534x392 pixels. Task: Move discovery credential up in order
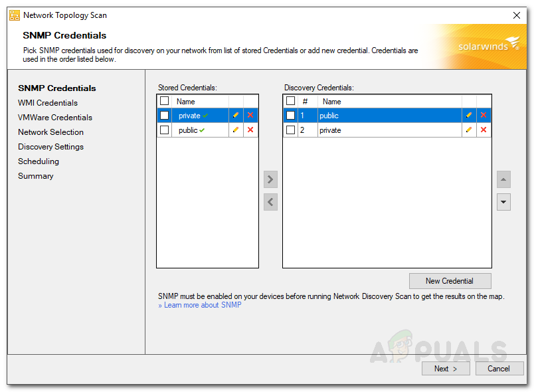(503, 179)
